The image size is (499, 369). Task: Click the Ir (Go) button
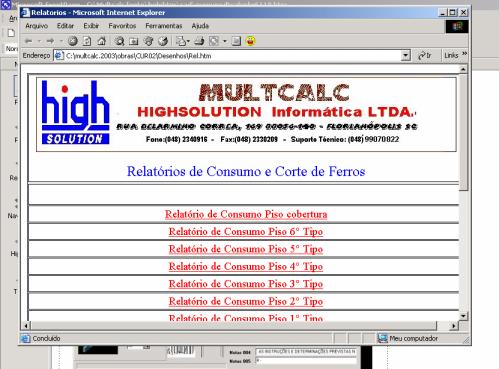(424, 55)
